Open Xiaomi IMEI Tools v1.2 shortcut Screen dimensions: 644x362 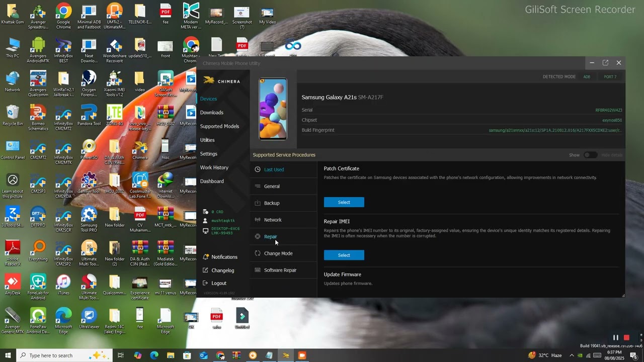pyautogui.click(x=115, y=83)
